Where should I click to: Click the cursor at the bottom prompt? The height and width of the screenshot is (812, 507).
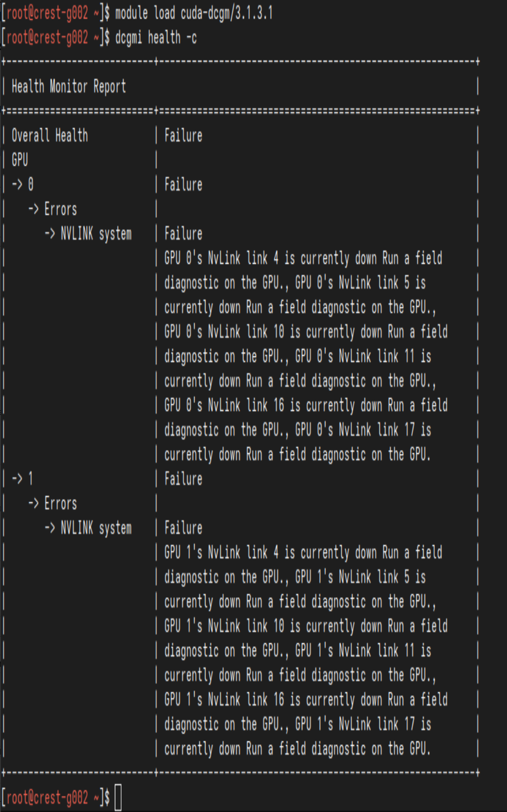[118, 798]
